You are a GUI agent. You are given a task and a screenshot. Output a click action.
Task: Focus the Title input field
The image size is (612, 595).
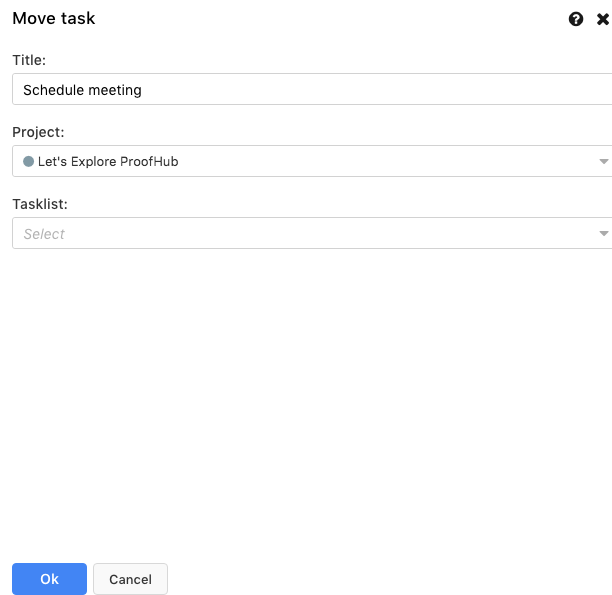(312, 89)
